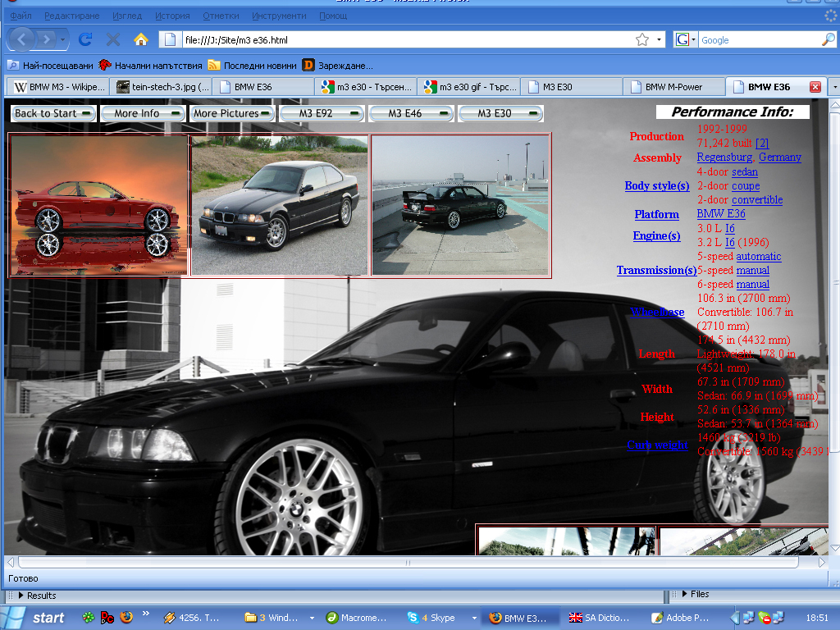Reload the page with the refresh icon
This screenshot has width=840, height=630.
(85, 39)
